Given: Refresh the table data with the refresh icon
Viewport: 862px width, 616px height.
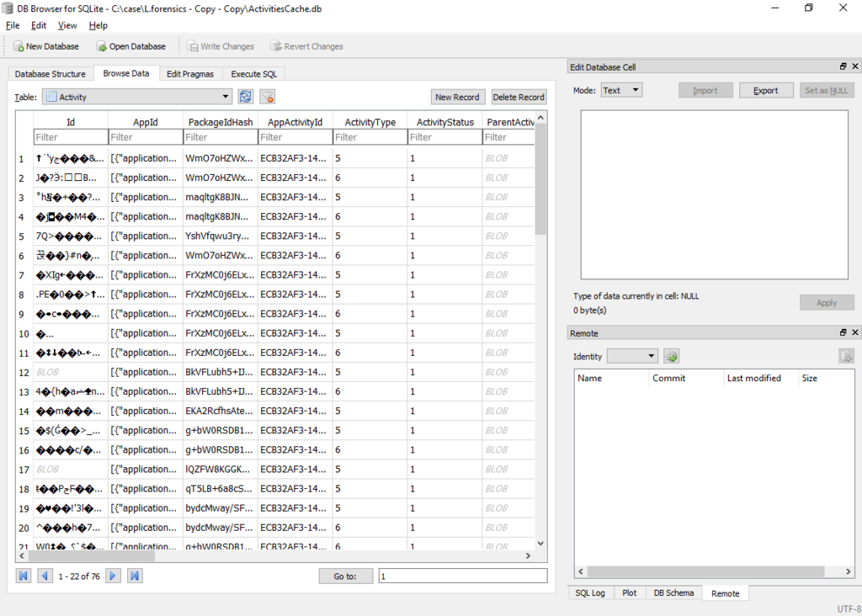Looking at the screenshot, I should [245, 97].
